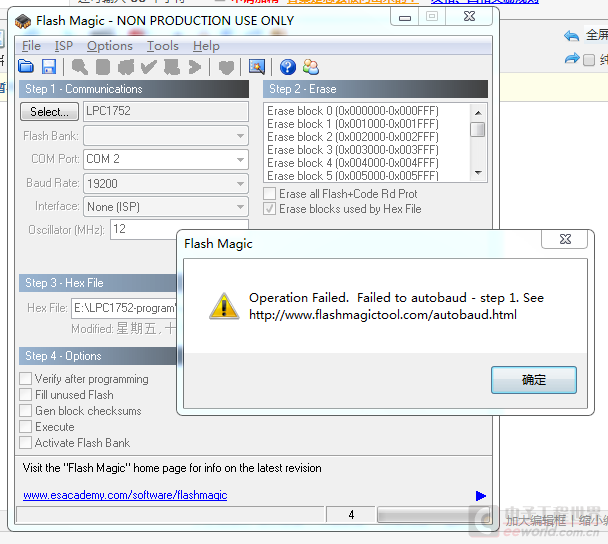Select Erase block 0 (0x000000-0x000FFF)
Viewport: 608px width, 544px height.
[353, 111]
